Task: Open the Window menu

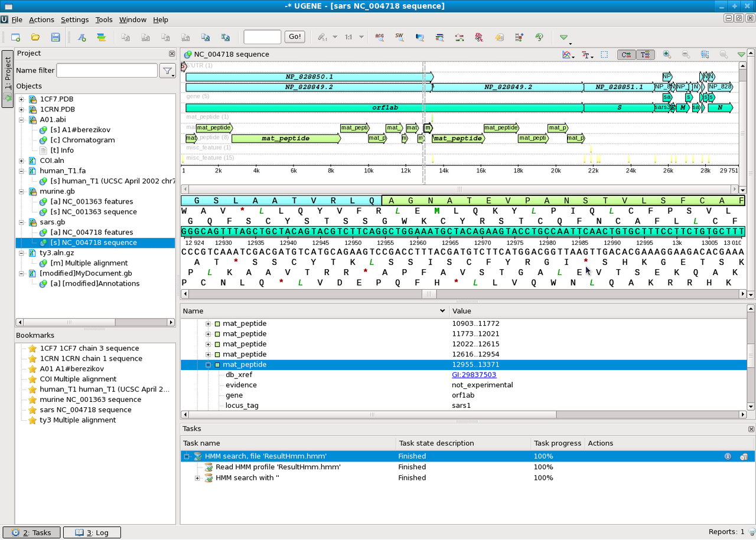Action: (133, 19)
